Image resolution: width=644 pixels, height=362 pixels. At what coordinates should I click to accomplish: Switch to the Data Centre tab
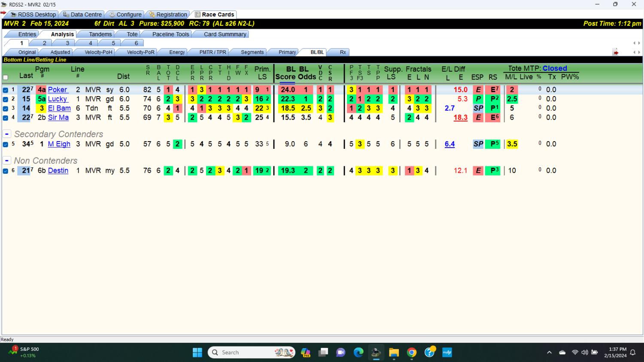[x=82, y=15]
